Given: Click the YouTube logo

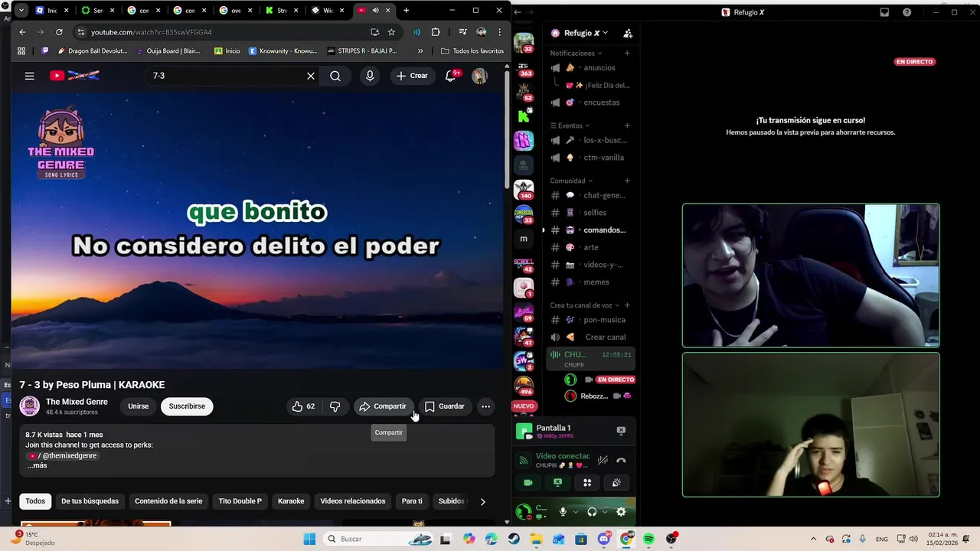Looking at the screenshot, I should pos(74,76).
